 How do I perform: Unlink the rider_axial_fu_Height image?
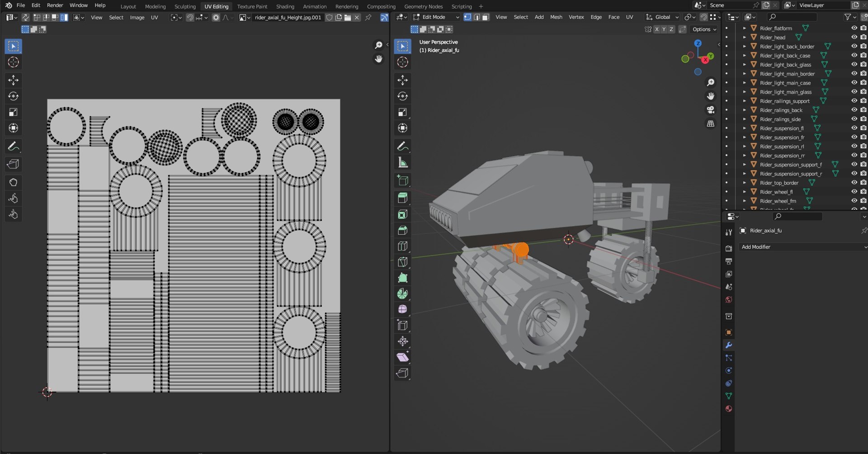coord(357,18)
